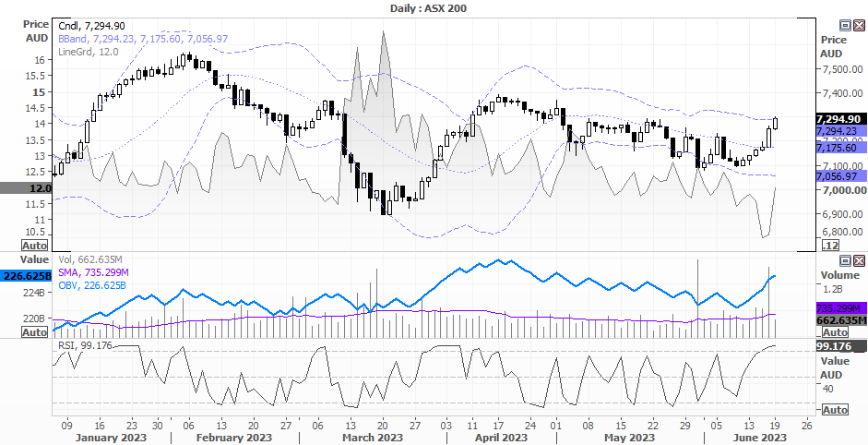This screenshot has height=445, width=868.
Task: Click the black 7,294.90 last price tag
Action: pyautogui.click(x=841, y=119)
